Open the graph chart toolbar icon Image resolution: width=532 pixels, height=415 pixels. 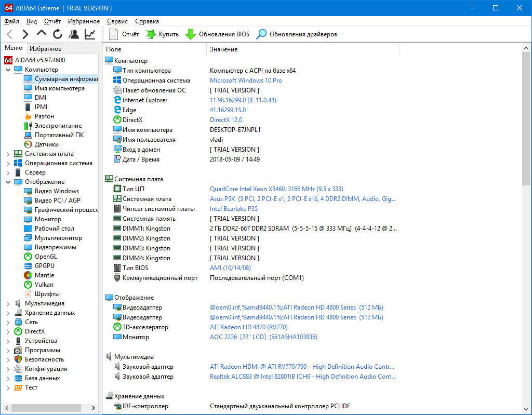pyautogui.click(x=90, y=34)
